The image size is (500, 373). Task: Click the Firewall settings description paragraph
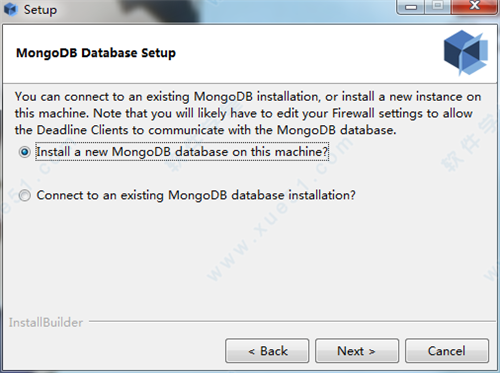click(248, 113)
